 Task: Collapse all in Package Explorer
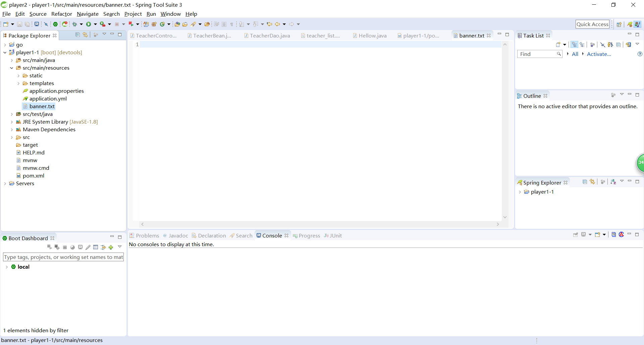77,34
